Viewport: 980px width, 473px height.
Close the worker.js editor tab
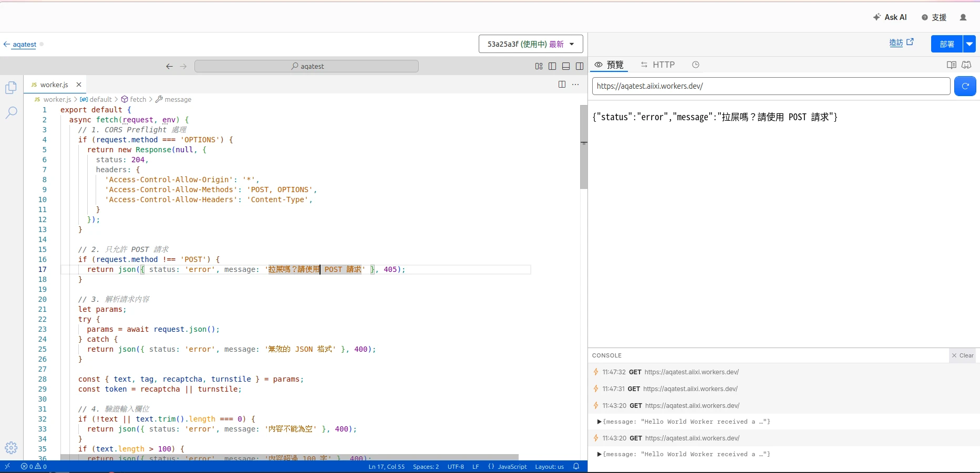[x=79, y=85]
